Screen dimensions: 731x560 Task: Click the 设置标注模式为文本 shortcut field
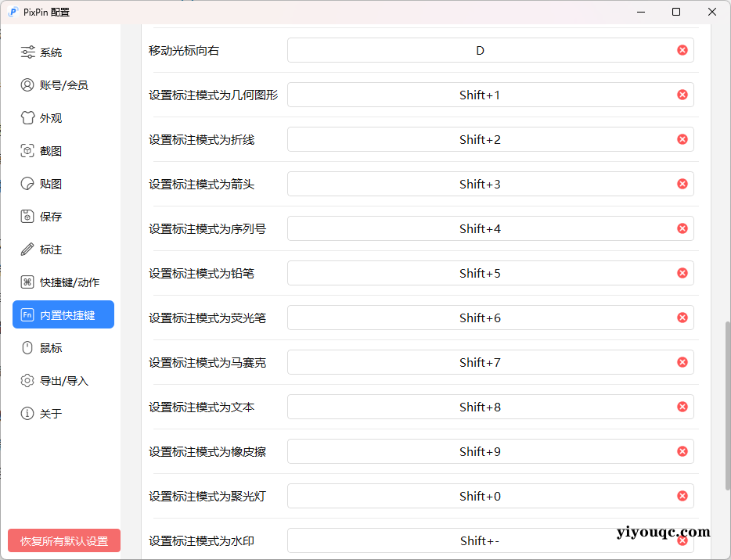480,407
